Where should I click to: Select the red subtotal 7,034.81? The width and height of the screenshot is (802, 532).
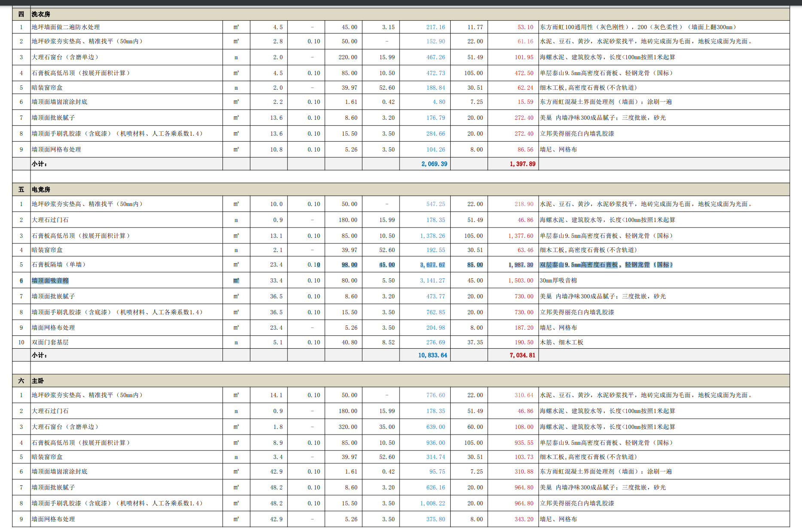pyautogui.click(x=522, y=355)
